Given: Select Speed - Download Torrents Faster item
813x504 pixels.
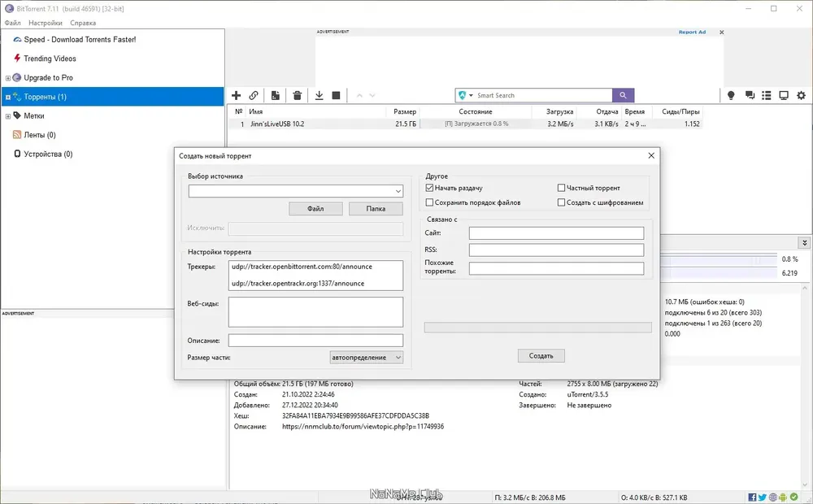Looking at the screenshot, I should 80,39.
